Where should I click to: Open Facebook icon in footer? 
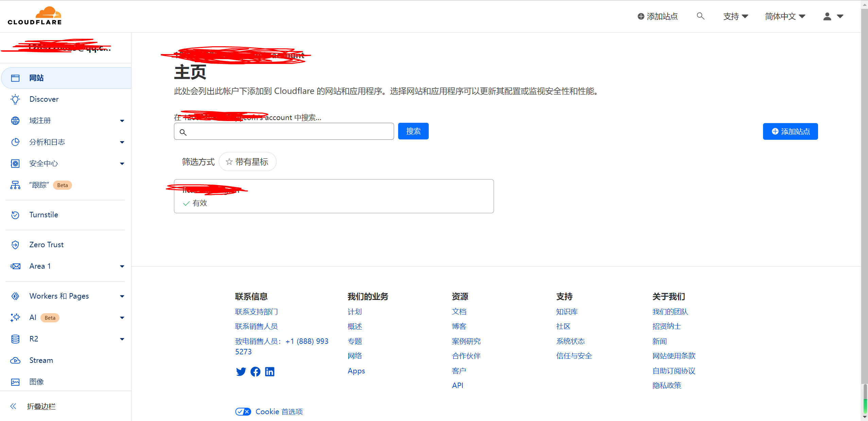pyautogui.click(x=255, y=372)
